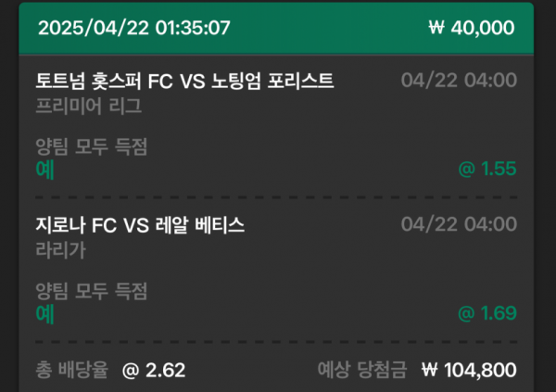Select the total odds @ 2.62
The image size is (556, 392).
coord(154,371)
